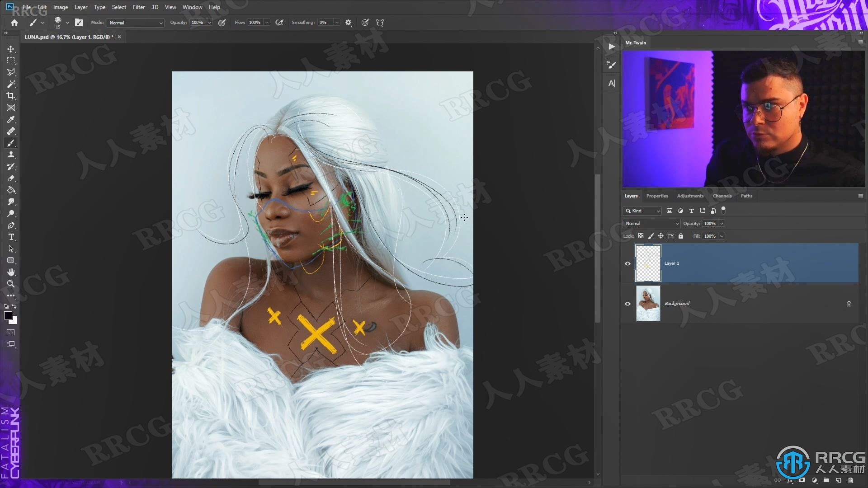Screen dimensions: 868x488
Task: Open Flow value dropdown arrow
Action: point(267,23)
